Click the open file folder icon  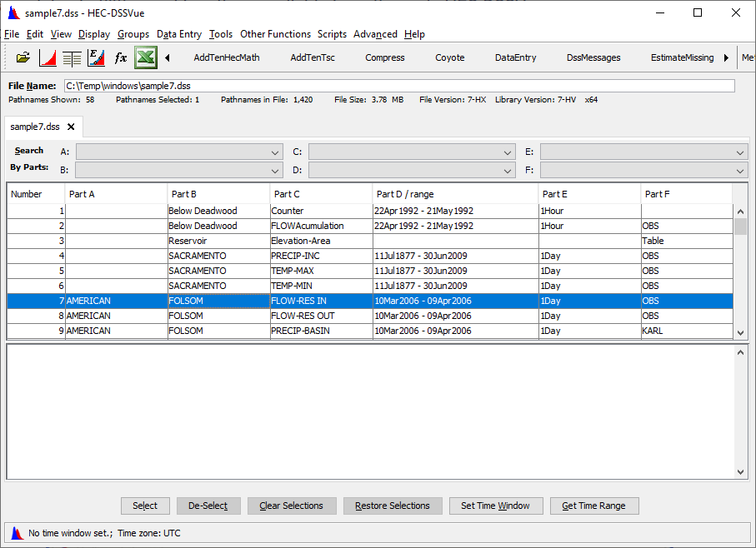tap(23, 57)
